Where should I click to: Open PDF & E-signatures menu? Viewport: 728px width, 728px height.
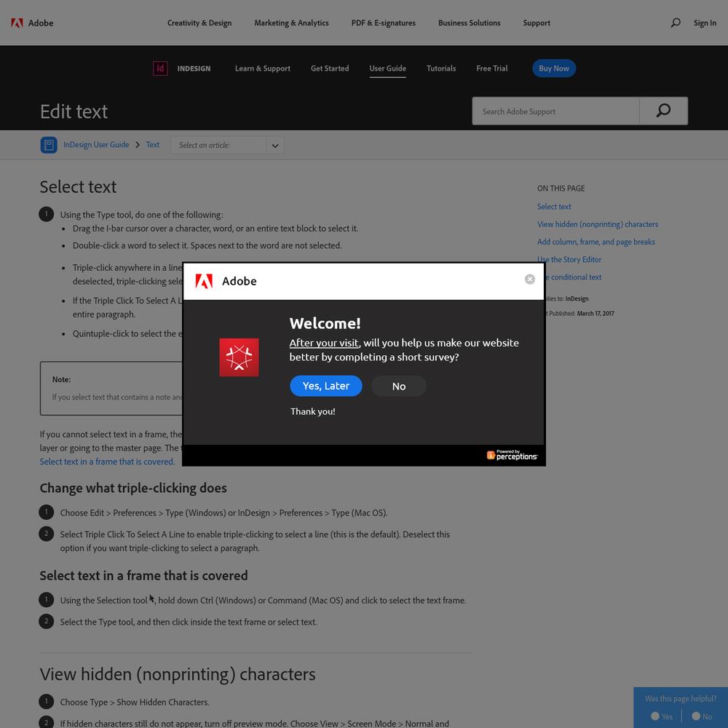click(383, 23)
